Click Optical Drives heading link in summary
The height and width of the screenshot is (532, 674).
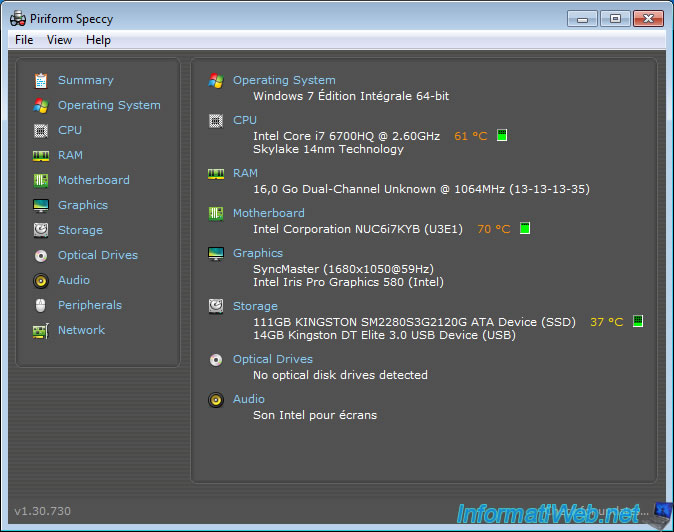tap(273, 359)
